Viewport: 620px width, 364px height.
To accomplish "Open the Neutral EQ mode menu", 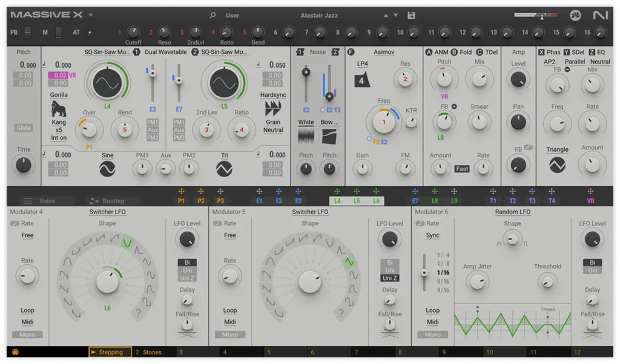I will pos(600,62).
